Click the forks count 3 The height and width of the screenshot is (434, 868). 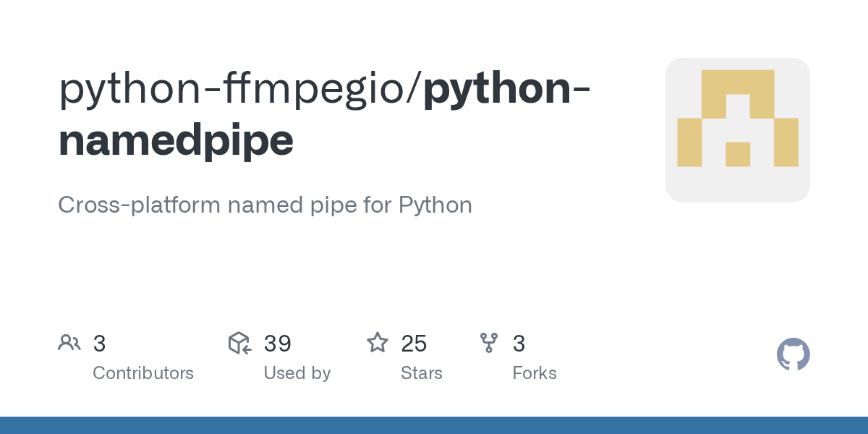click(519, 344)
